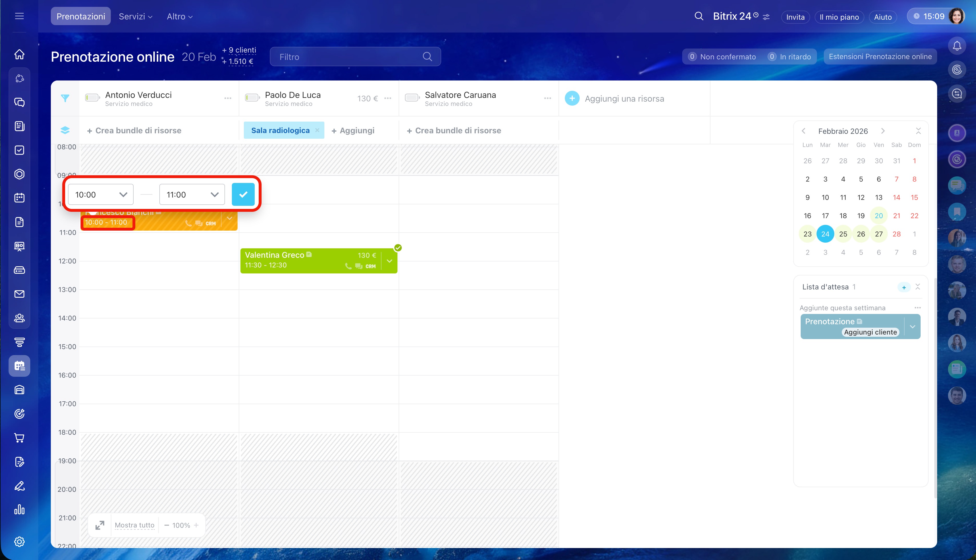Click the zoom plus next to 100%
This screenshot has height=560, width=976.
coord(196,525)
